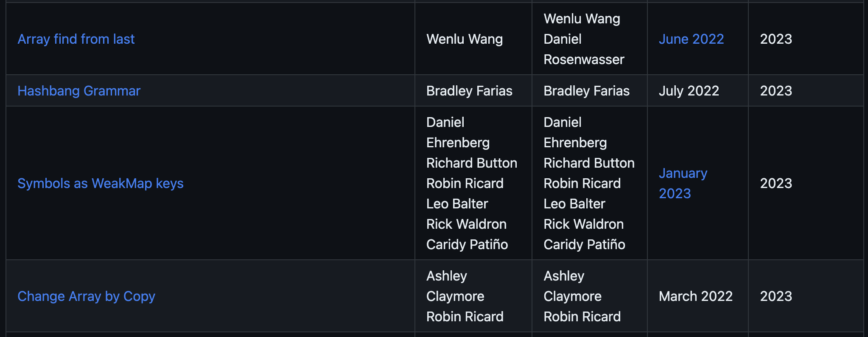Click 2023 in the Hashbang Grammar row
The image size is (868, 337).
coord(776,91)
